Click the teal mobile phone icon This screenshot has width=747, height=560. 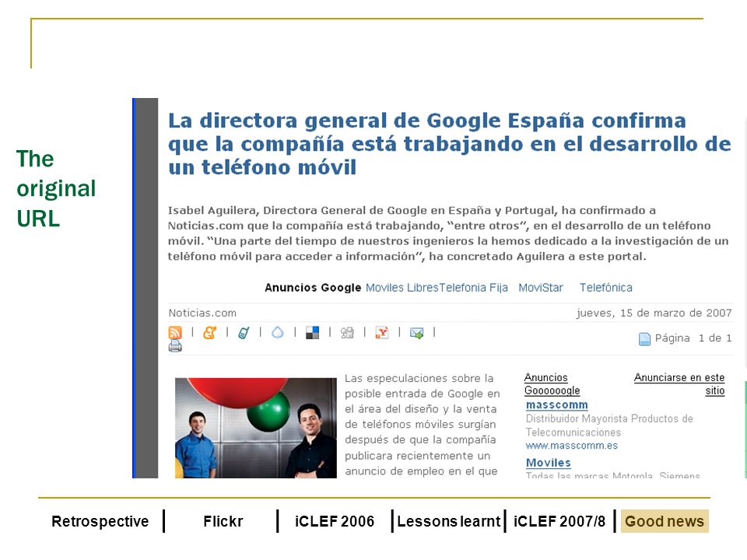point(244,332)
